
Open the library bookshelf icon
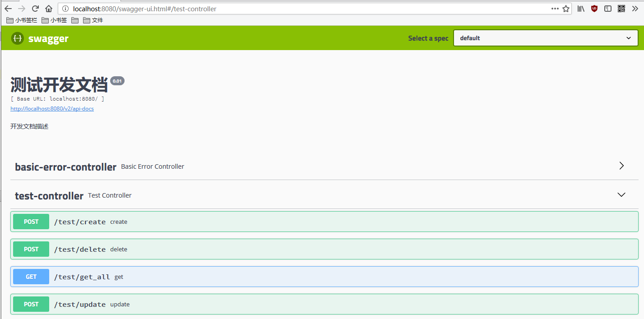coord(581,9)
